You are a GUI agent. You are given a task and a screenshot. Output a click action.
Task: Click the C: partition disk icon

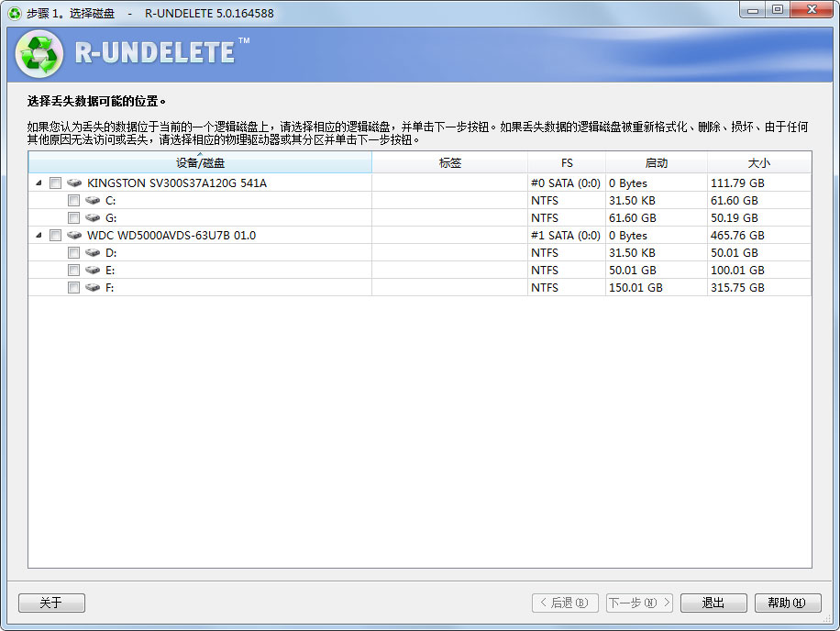[93, 200]
